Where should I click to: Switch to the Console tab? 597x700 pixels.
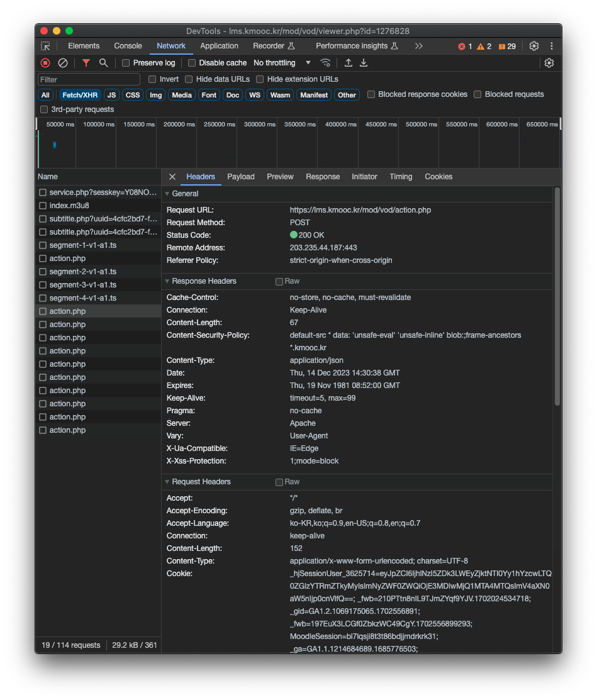click(128, 46)
